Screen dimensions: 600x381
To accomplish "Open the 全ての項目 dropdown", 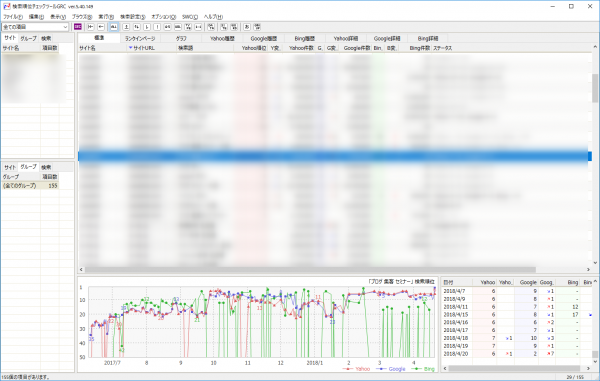I will [35, 27].
